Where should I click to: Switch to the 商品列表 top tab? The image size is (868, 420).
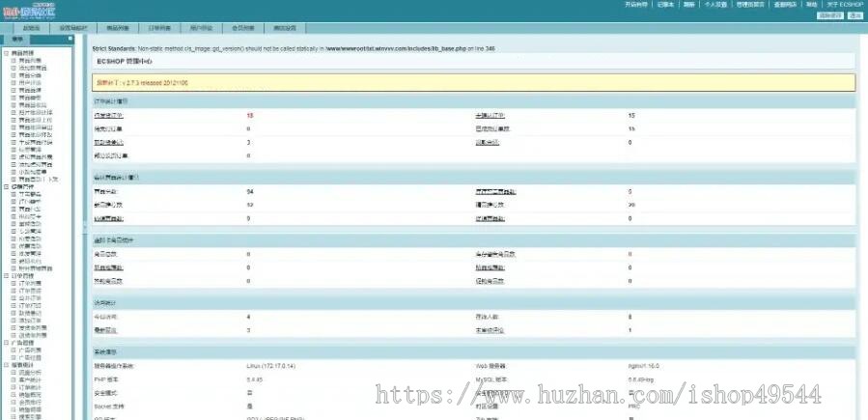pos(118,28)
